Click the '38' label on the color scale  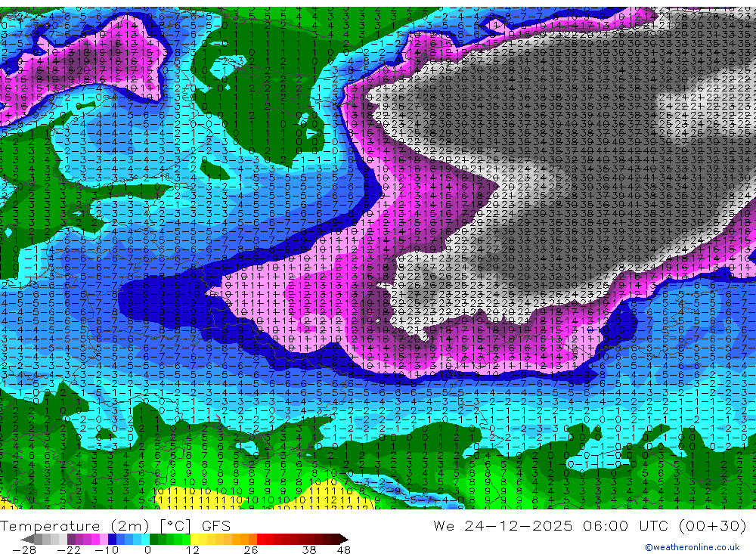click(309, 549)
